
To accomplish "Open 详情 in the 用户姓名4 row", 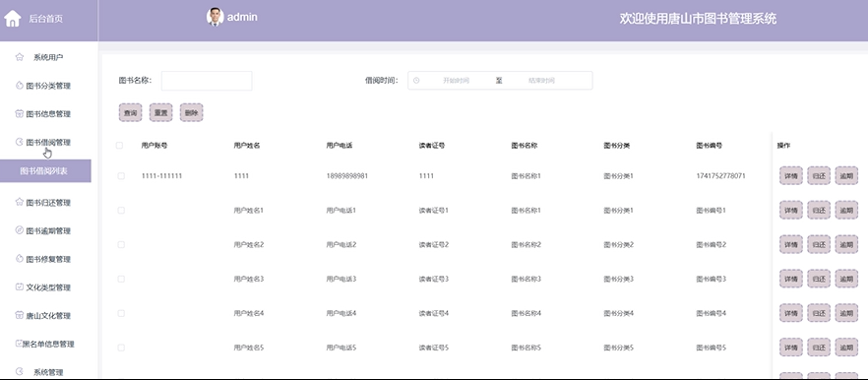I will click(791, 313).
